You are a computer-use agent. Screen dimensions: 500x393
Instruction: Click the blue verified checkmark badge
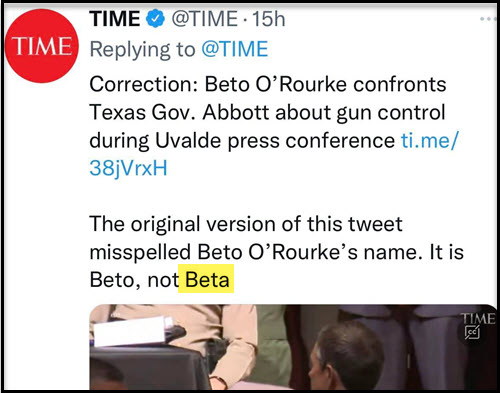point(155,19)
